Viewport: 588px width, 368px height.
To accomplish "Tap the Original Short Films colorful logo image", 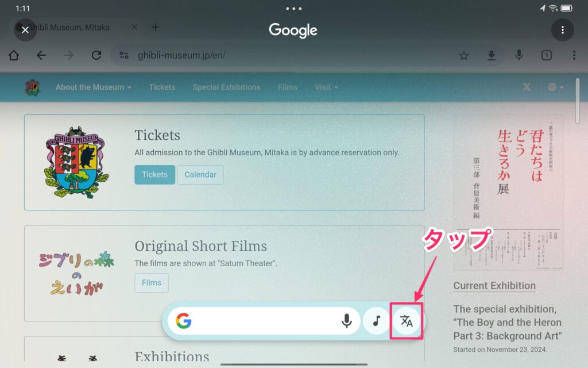I will (x=76, y=273).
